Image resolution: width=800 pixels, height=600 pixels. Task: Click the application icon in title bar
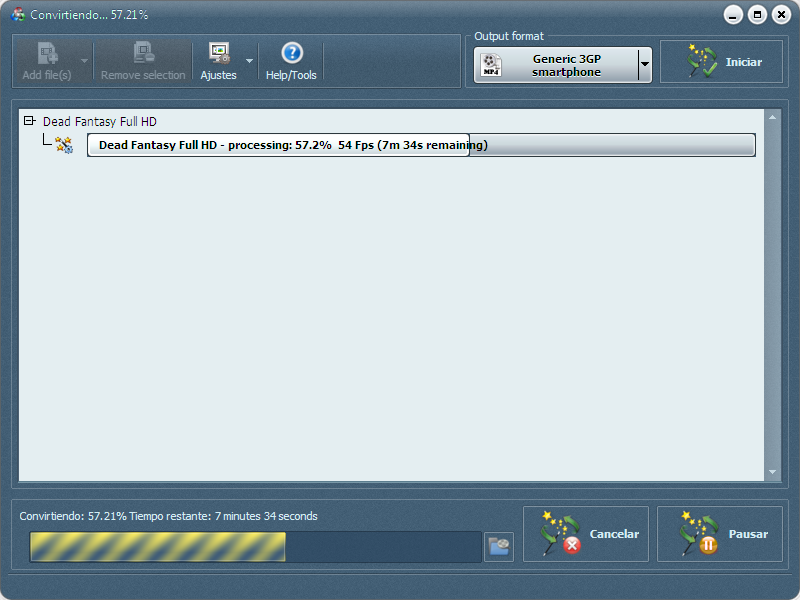18,15
